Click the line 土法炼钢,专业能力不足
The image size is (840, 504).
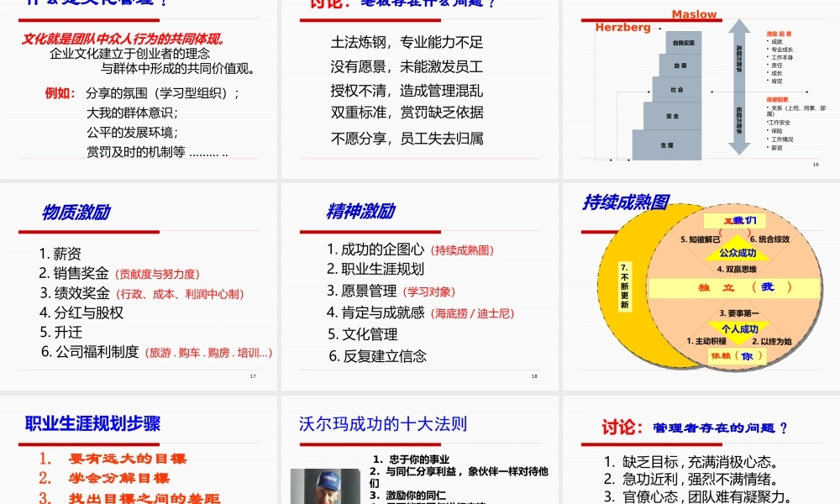pos(407,42)
